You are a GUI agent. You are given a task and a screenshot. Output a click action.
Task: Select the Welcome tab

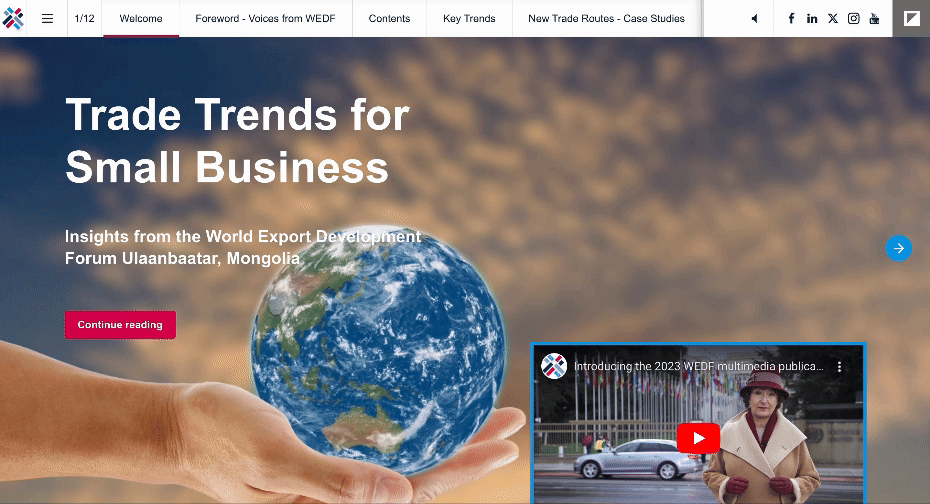141,18
